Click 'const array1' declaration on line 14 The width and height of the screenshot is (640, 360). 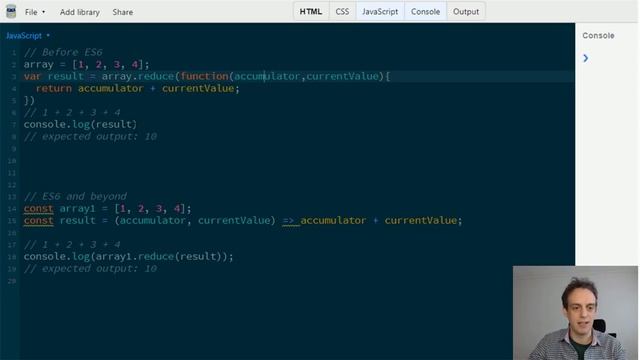tap(107, 209)
